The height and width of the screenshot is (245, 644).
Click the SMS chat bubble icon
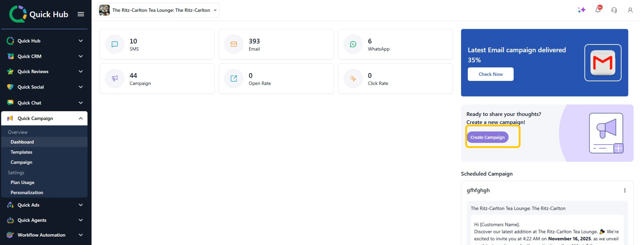tap(115, 44)
